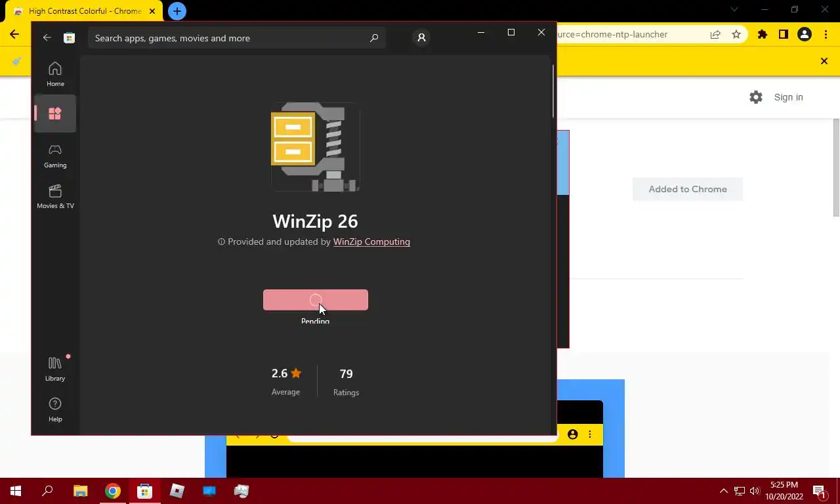The width and height of the screenshot is (840, 504).
Task: Click the Added to Chrome button
Action: click(x=688, y=189)
